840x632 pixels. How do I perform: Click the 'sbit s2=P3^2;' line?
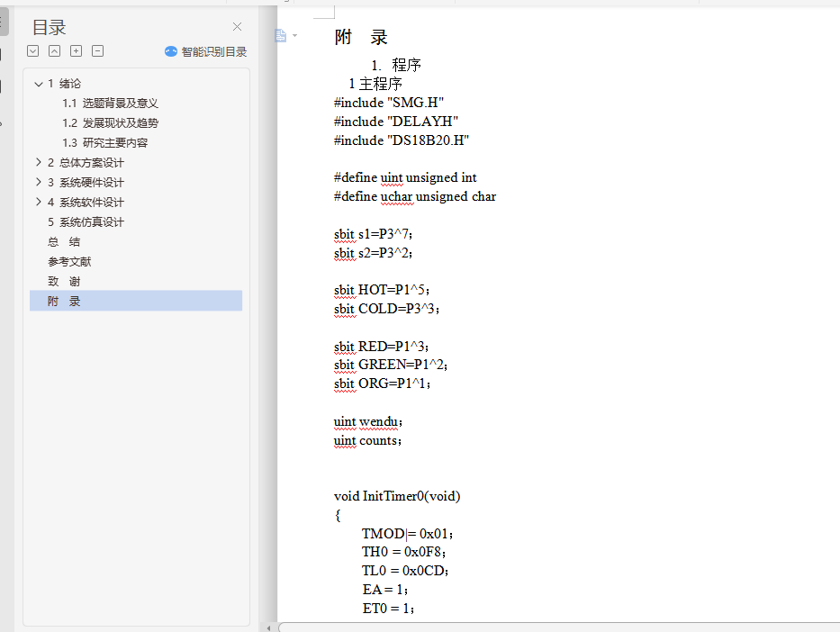click(x=374, y=253)
